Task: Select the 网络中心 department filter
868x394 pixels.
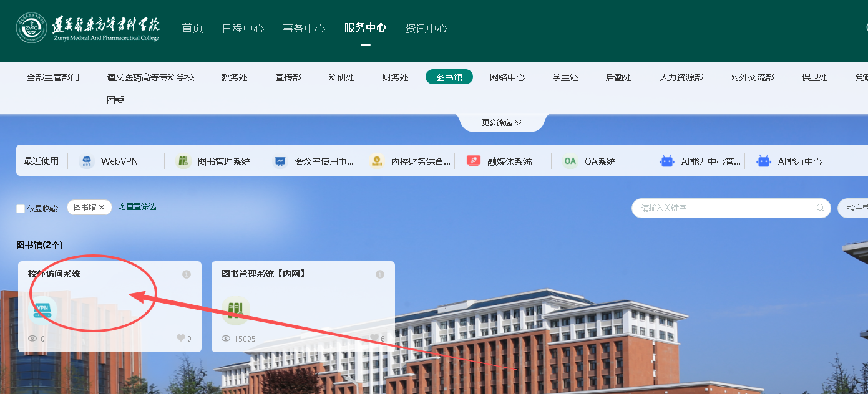Action: click(x=507, y=77)
